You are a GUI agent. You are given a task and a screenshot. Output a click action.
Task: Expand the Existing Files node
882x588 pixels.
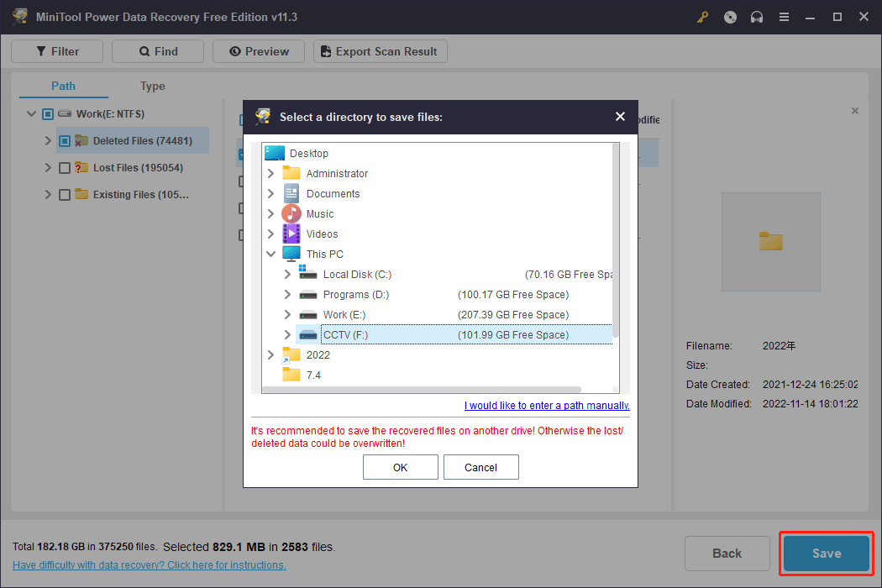[x=48, y=195]
